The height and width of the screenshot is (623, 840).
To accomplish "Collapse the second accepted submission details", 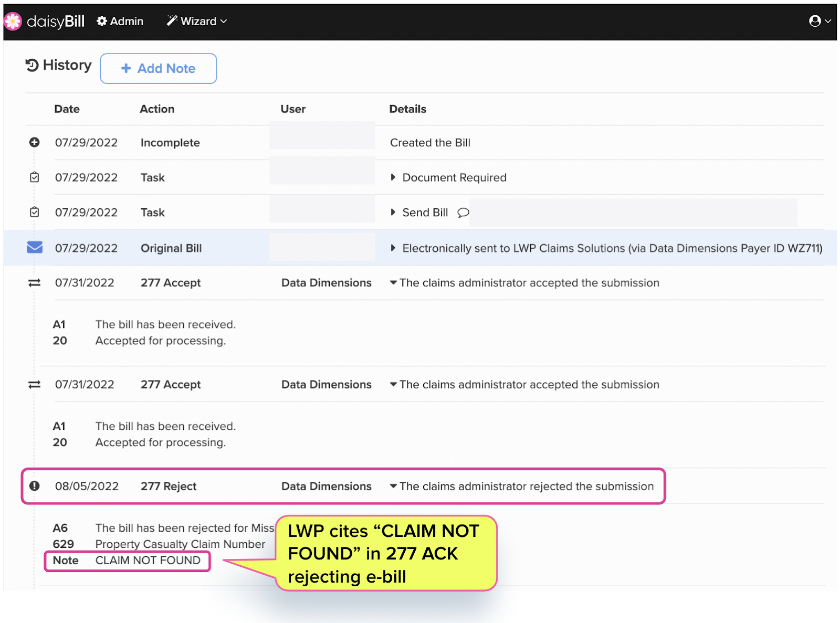I will pyautogui.click(x=393, y=385).
